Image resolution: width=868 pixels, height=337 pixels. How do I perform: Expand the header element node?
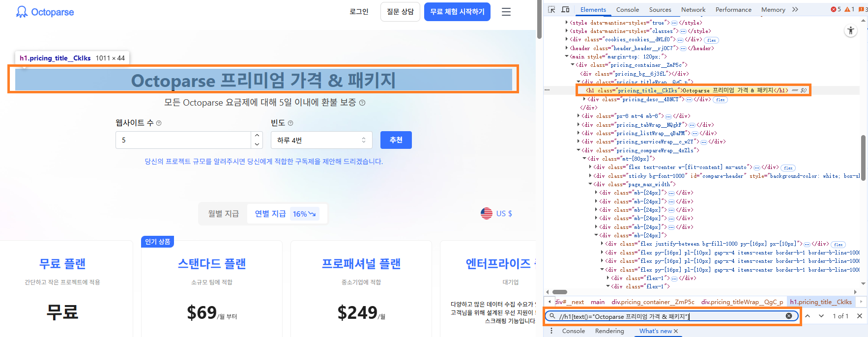point(567,48)
